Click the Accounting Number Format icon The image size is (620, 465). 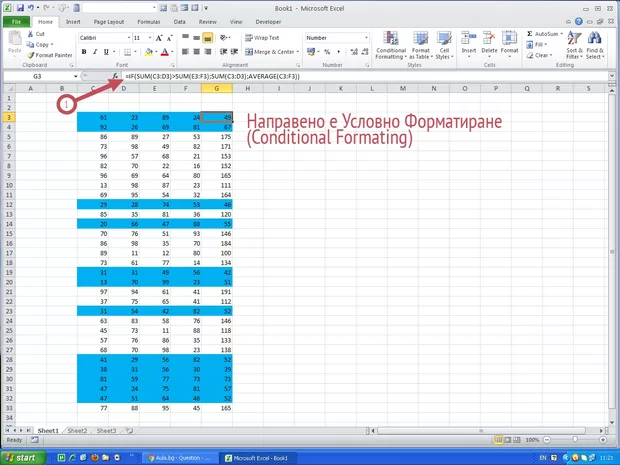point(311,52)
